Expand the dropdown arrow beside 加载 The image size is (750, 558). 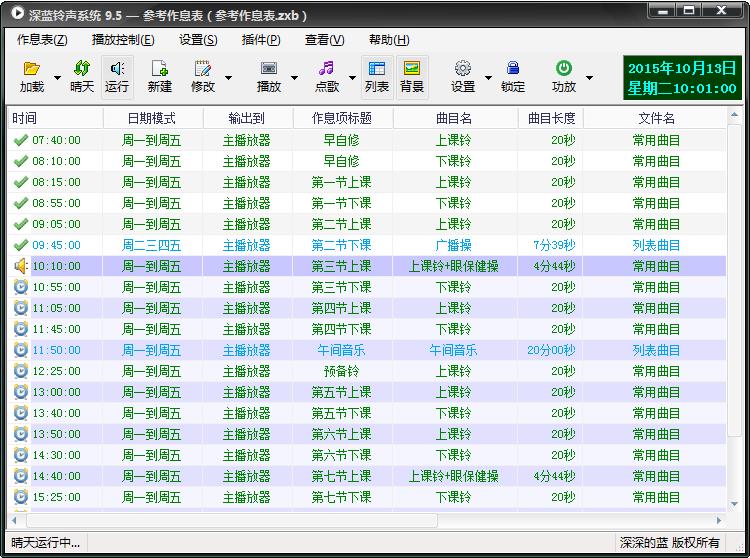pos(57,78)
